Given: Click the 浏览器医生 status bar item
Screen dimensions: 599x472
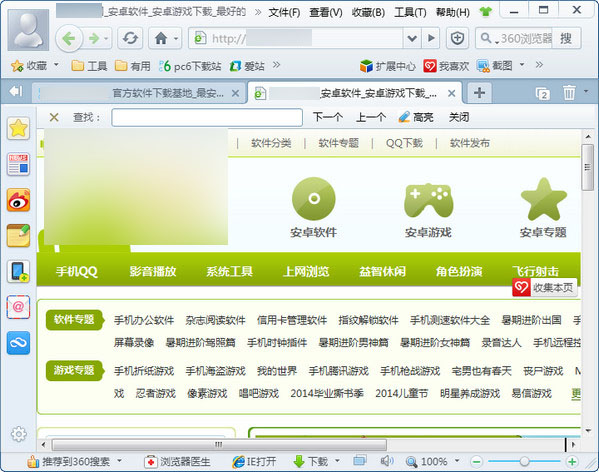Looking at the screenshot, I should coord(178,462).
